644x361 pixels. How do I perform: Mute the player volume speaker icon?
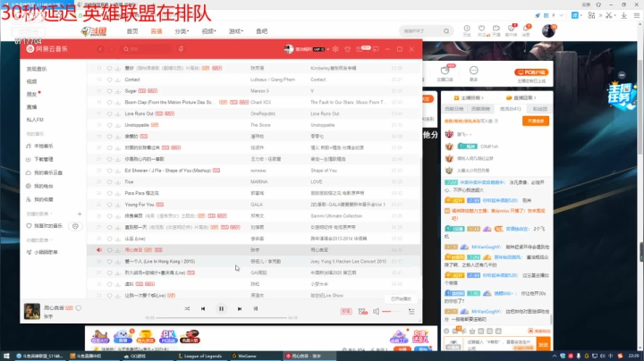click(x=376, y=312)
